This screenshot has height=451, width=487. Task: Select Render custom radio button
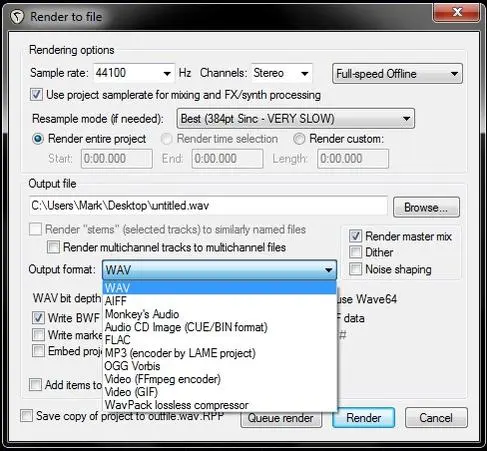pyautogui.click(x=299, y=139)
